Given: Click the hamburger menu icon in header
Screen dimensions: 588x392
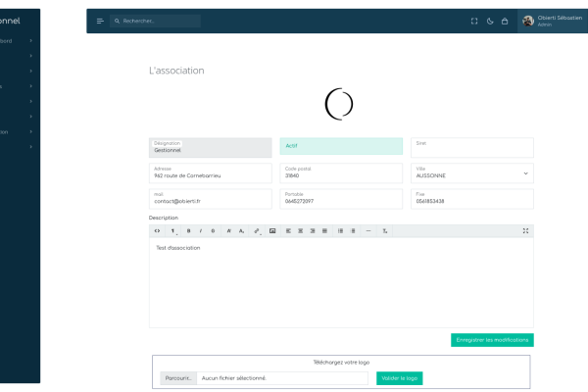Looking at the screenshot, I should 100,21.
